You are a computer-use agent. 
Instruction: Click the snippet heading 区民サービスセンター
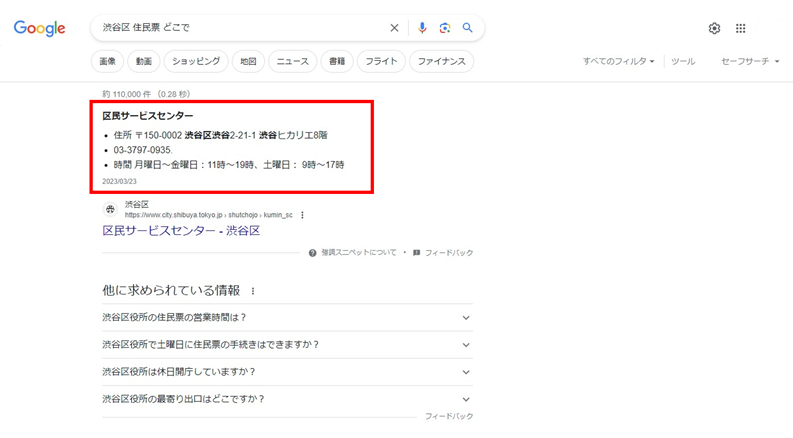coord(148,116)
